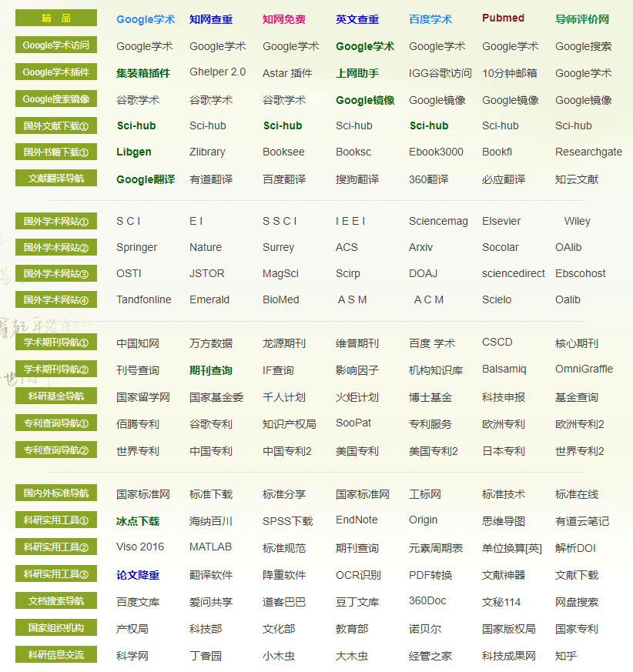Click the 国家组织机构 sidebar button
The height and width of the screenshot is (672, 633).
pos(55,627)
